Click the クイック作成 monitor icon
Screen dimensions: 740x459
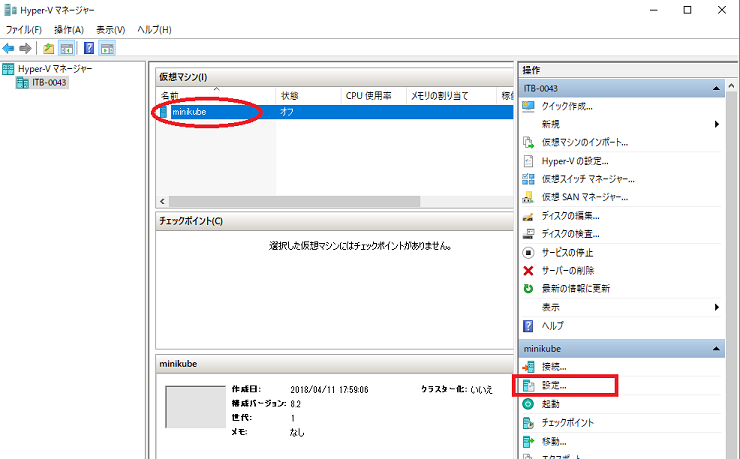click(x=528, y=107)
